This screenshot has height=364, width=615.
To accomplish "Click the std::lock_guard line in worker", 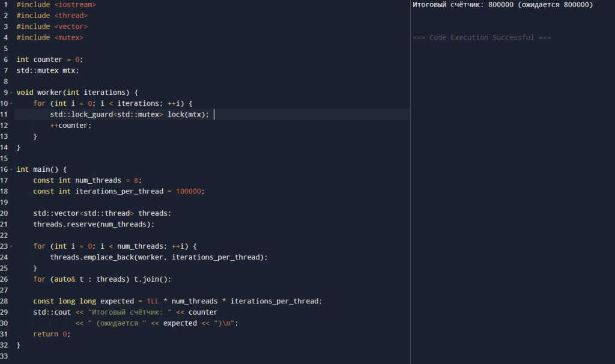I will [x=129, y=114].
